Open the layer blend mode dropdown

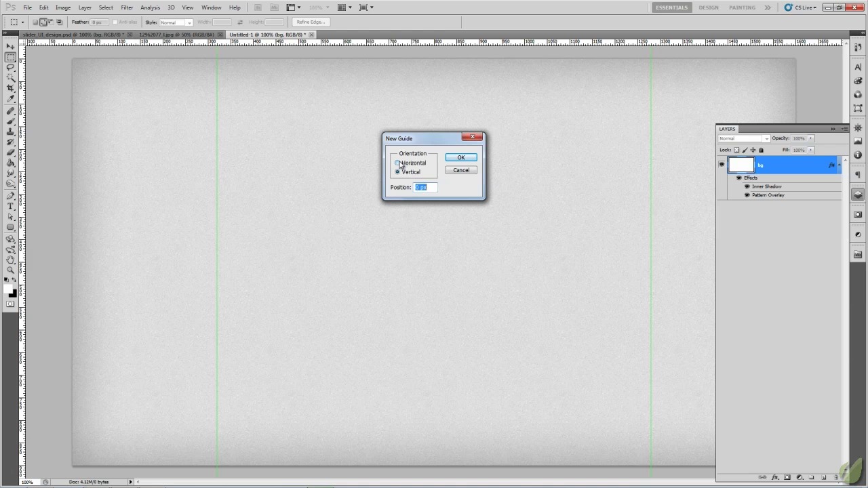click(744, 138)
